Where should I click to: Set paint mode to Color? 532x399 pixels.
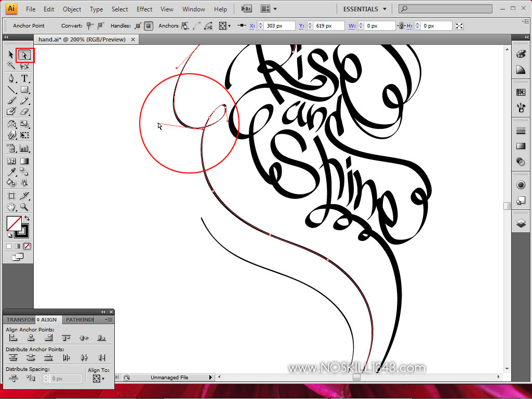click(x=9, y=246)
